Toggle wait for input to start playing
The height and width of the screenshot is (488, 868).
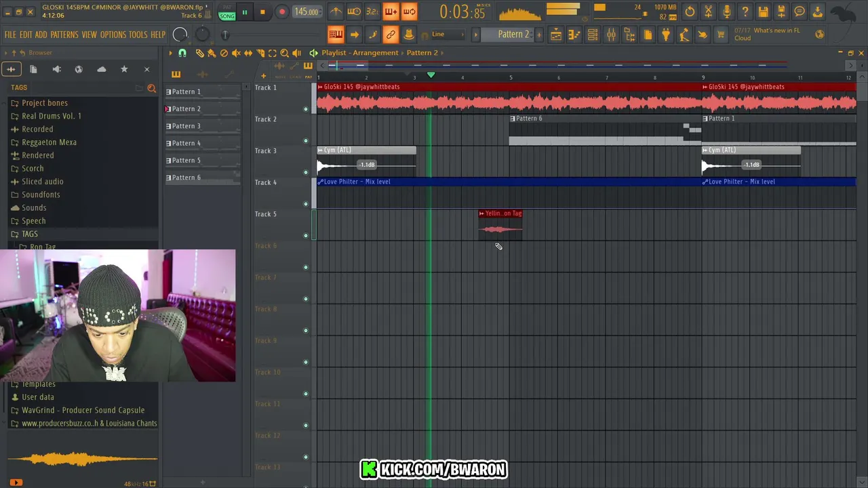tap(354, 12)
